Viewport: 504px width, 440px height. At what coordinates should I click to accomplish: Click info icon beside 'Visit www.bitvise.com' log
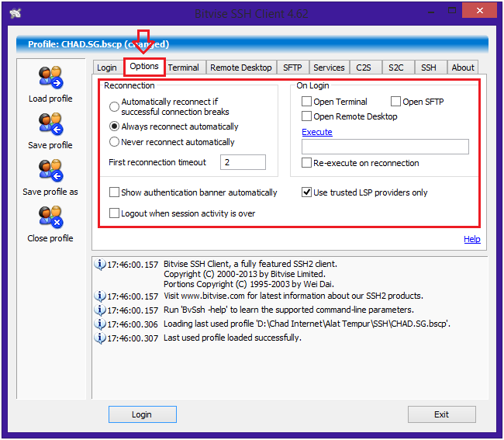pos(100,296)
